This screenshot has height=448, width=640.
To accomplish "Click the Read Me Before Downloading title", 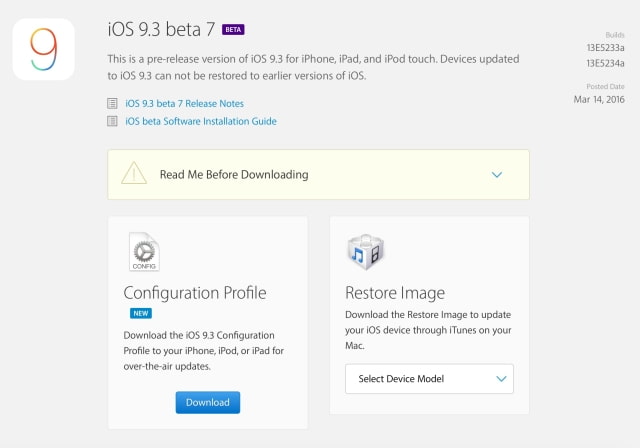I will pyautogui.click(x=234, y=174).
